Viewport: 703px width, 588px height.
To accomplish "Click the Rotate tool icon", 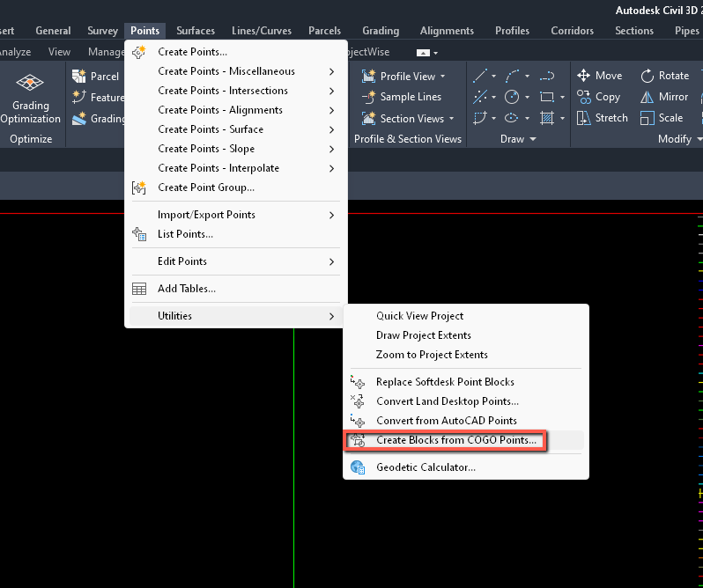I will click(x=647, y=76).
